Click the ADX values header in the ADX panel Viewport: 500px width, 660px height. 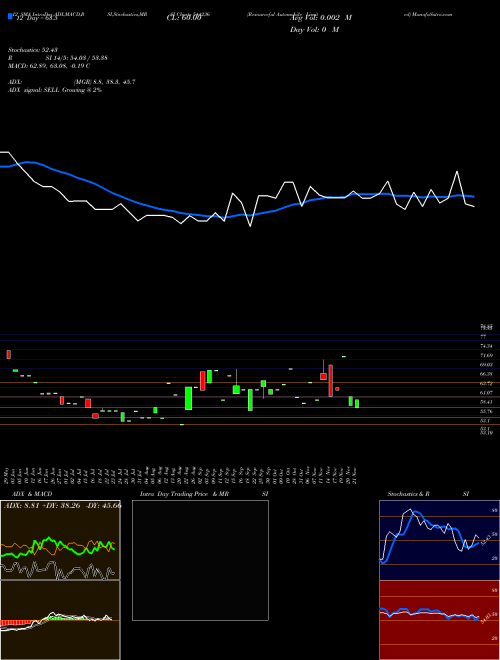(62, 505)
